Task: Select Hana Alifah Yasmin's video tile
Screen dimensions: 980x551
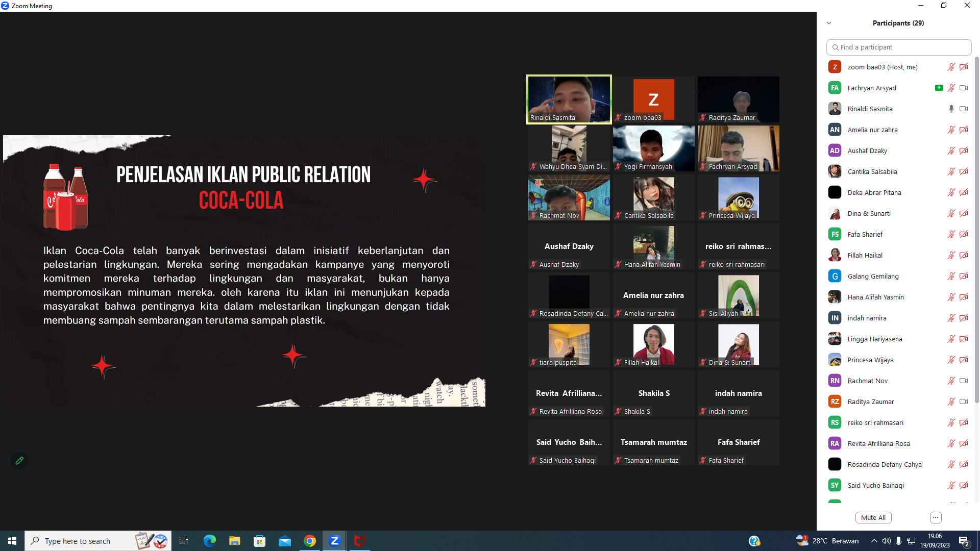Action: pyautogui.click(x=654, y=246)
